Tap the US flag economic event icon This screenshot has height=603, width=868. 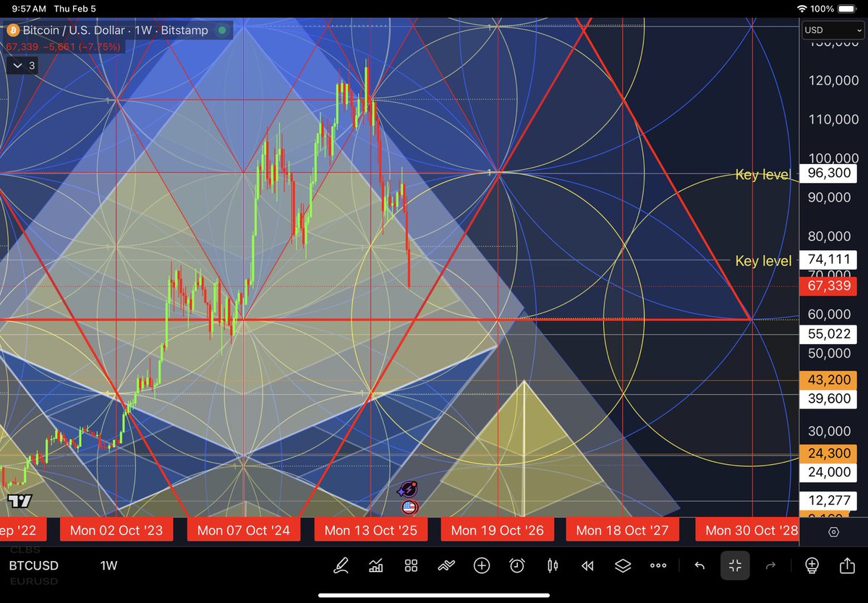click(x=409, y=508)
